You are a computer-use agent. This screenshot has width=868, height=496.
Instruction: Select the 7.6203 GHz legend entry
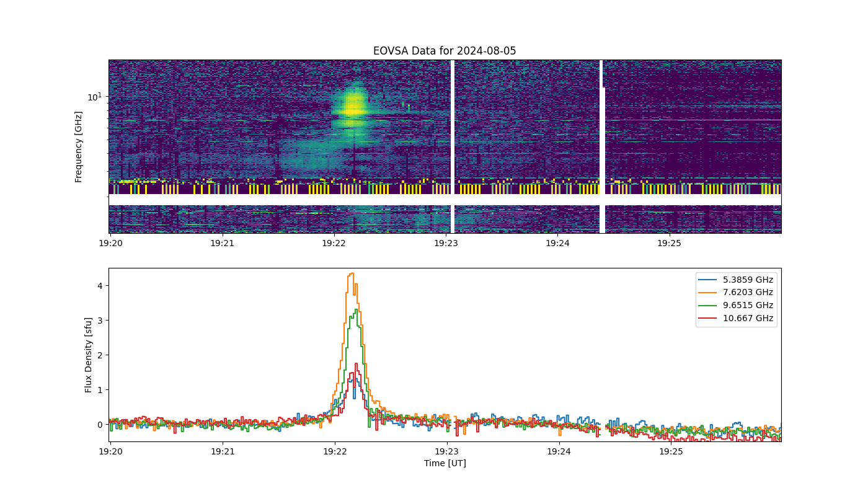tap(737, 292)
